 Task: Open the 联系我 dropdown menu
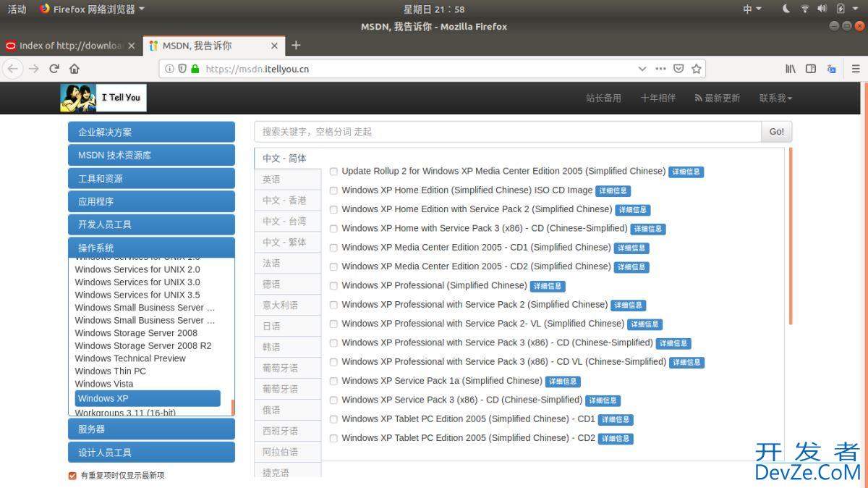pos(775,98)
